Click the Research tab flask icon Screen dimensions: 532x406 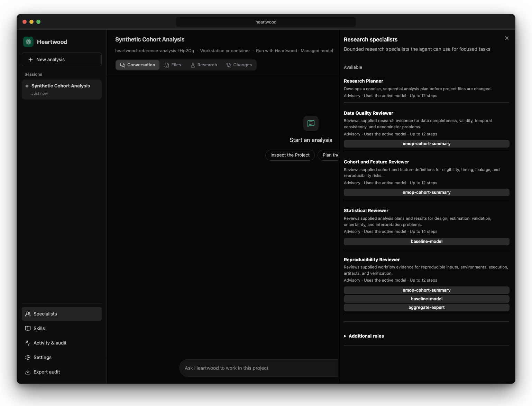(193, 65)
